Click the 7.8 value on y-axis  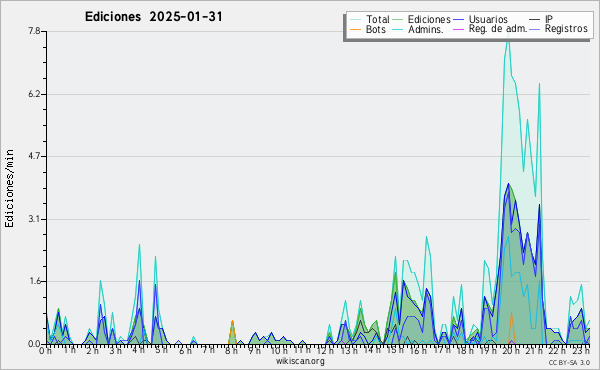[34, 31]
